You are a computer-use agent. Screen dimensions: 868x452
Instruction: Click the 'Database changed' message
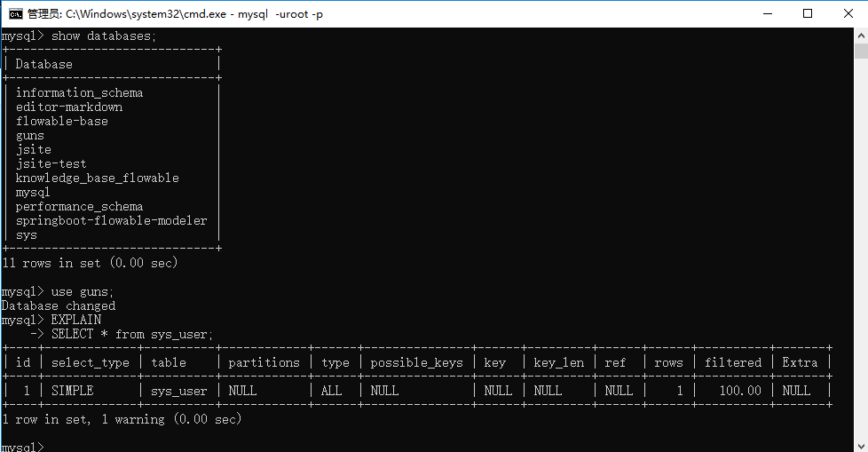point(58,305)
